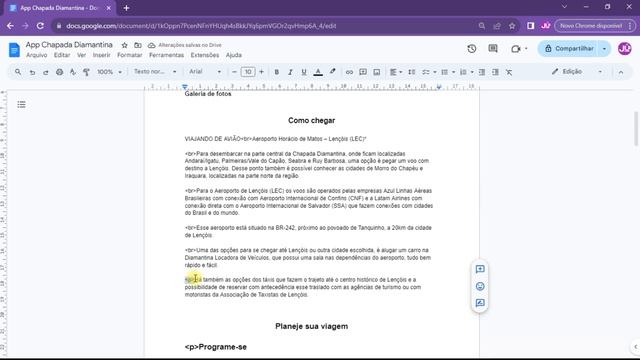Open a new browser tab
Viewport: 640px width, 360px height.
pyautogui.click(x=126, y=8)
